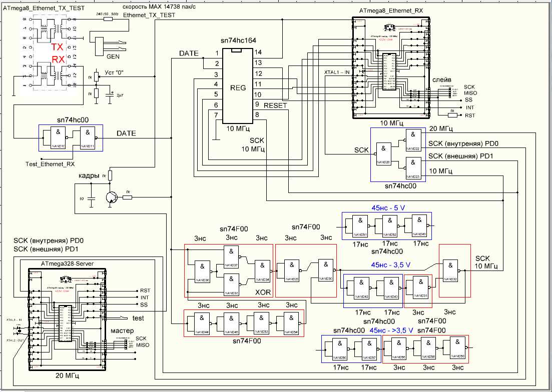Select the ATmega328-Server title text
The height and width of the screenshot is (392, 552).
click(67, 263)
